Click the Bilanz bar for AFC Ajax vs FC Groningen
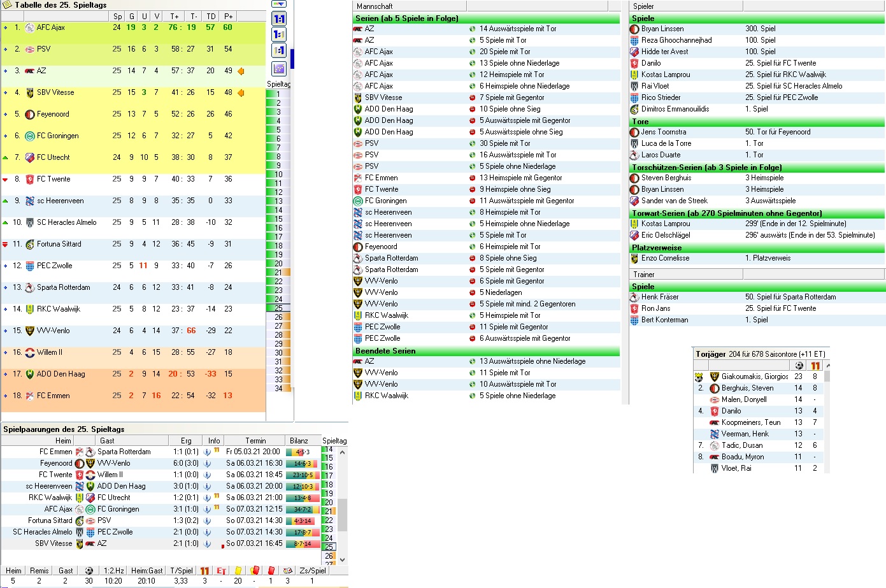Image resolution: width=886 pixels, height=588 pixels. [303, 509]
